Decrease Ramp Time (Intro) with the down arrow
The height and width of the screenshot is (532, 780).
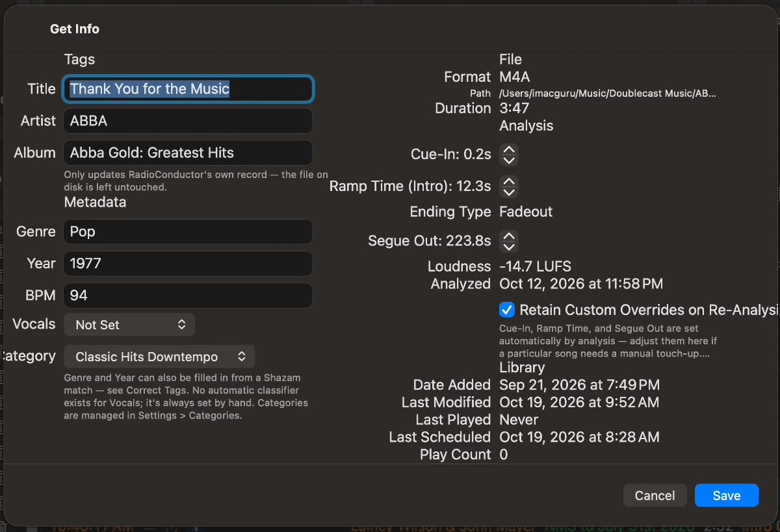click(x=509, y=192)
